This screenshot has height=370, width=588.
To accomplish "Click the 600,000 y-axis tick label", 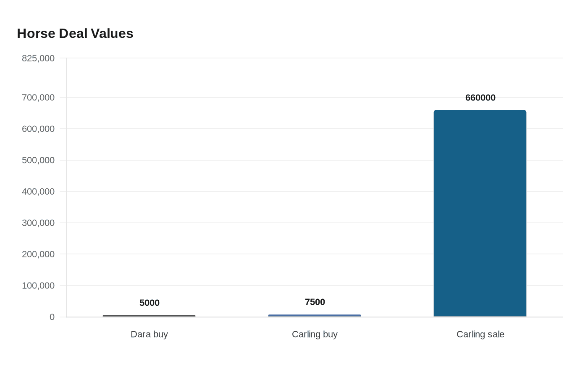I will coord(38,129).
